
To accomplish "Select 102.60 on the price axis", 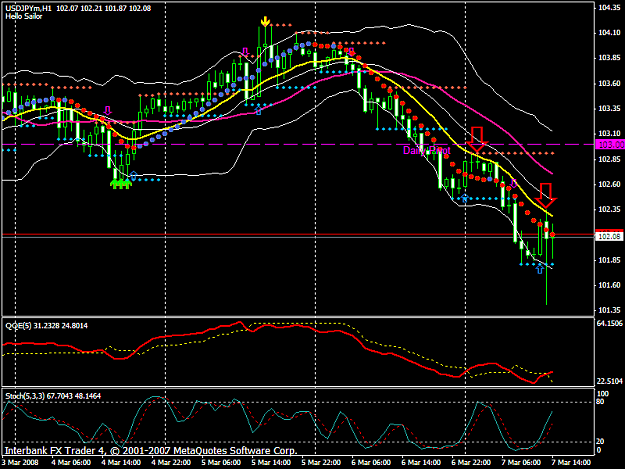I will point(609,184).
